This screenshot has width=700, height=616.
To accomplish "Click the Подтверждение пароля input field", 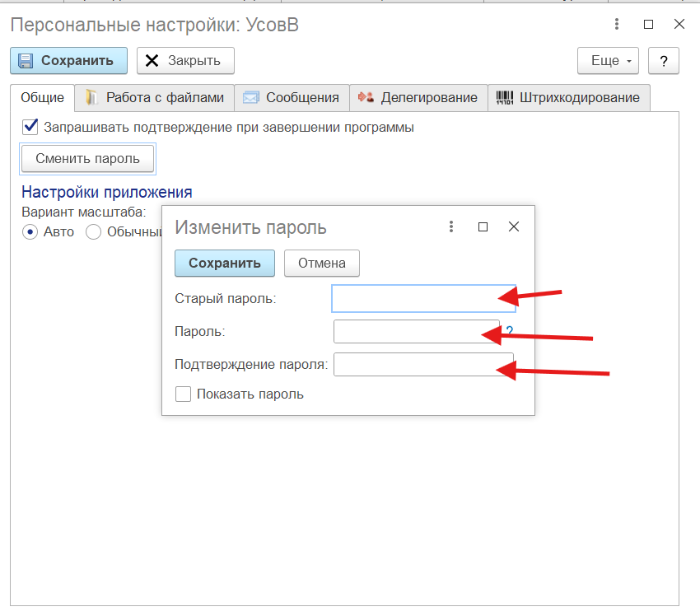I will (x=423, y=364).
